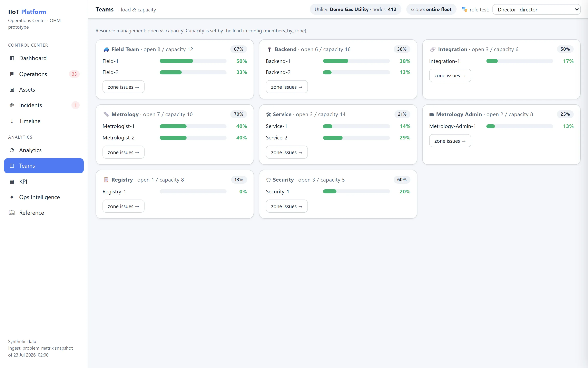
Task: Open zone issues for Security
Action: coord(287,206)
